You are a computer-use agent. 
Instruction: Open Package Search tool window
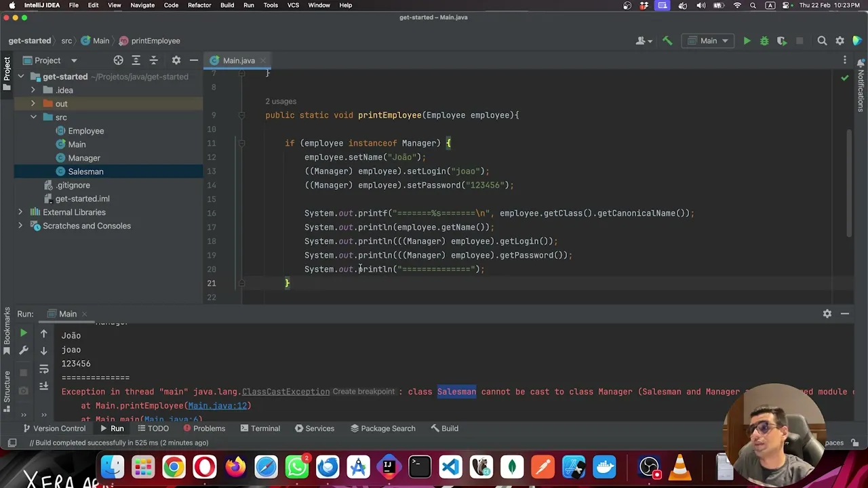coord(382,428)
